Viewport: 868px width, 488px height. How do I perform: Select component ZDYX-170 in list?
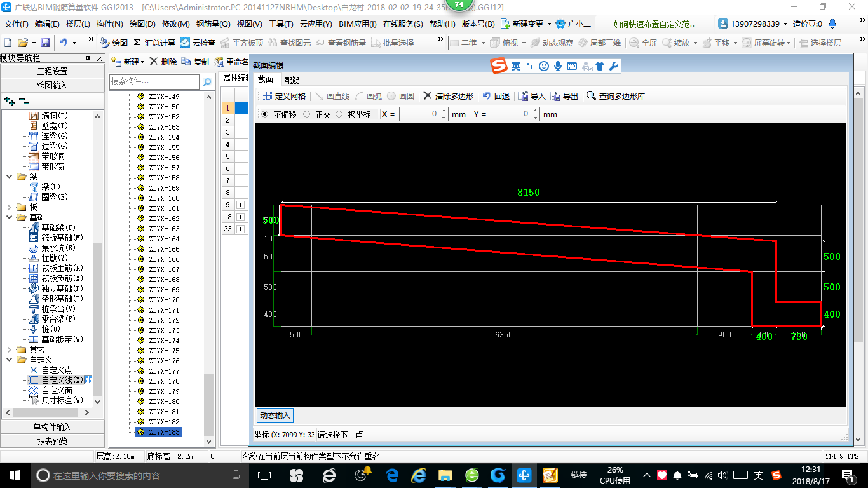164,300
